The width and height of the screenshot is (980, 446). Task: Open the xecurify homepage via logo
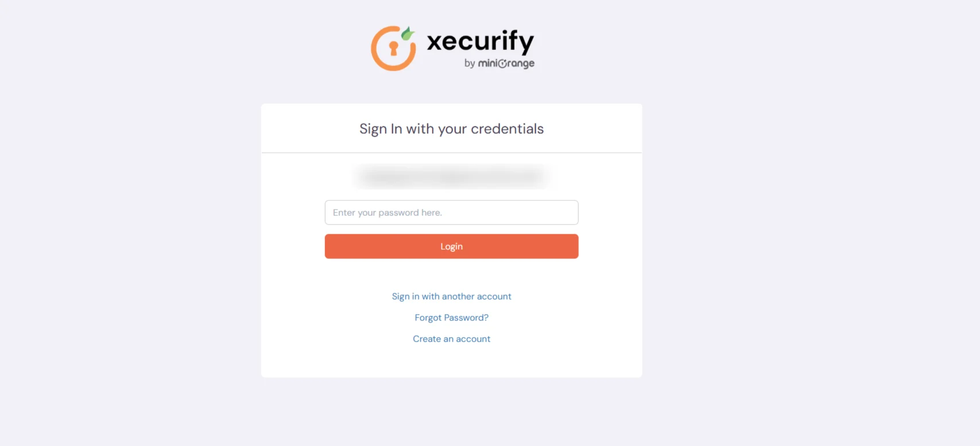click(x=452, y=48)
